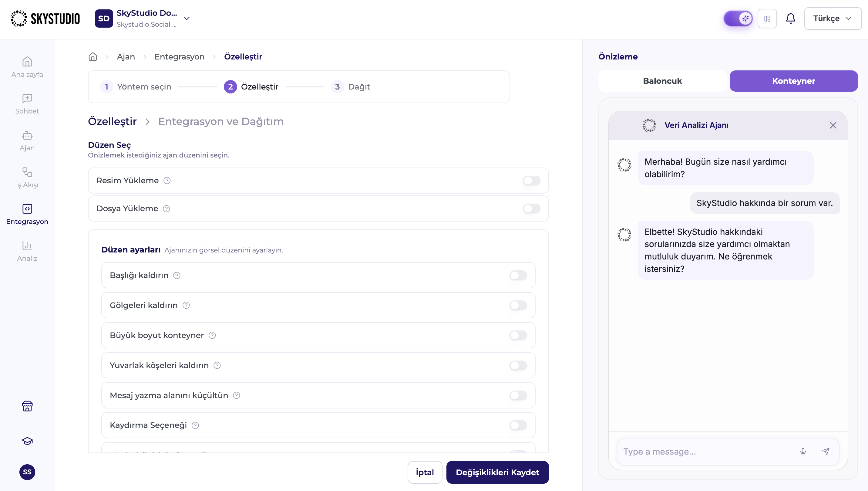Click the 'Elbette! SkyStudio hakkındaki' reply message

[725, 250]
